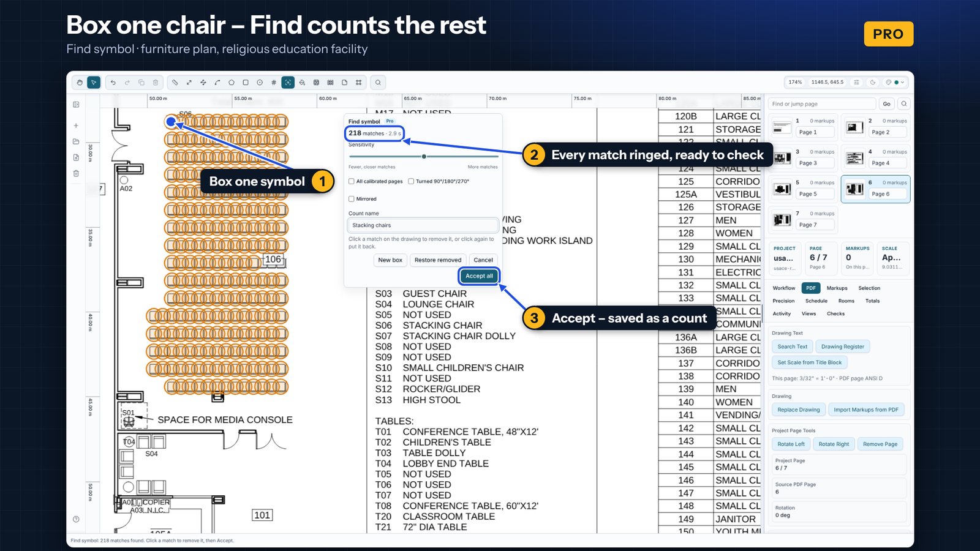Click the page search magnifier button
Screen dimensions: 980x551
904,103
